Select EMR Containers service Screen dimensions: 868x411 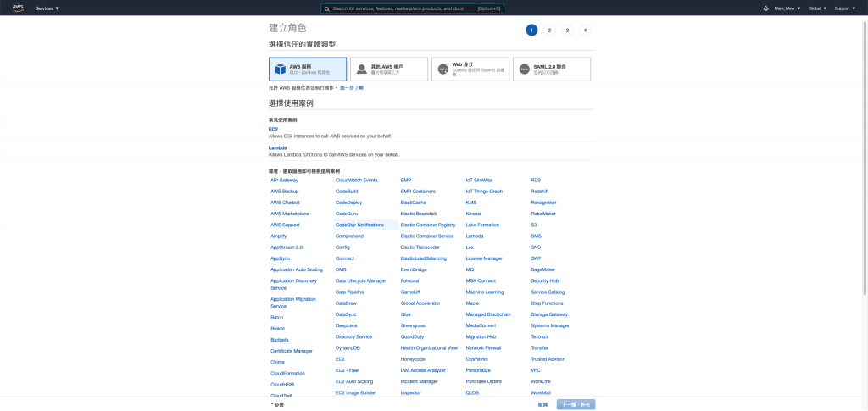tap(418, 192)
